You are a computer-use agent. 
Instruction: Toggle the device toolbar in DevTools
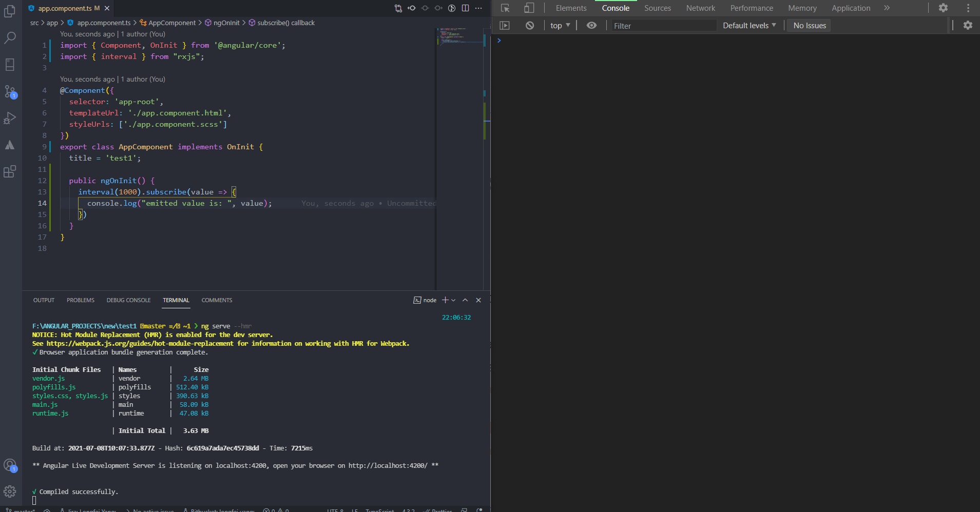tap(529, 8)
